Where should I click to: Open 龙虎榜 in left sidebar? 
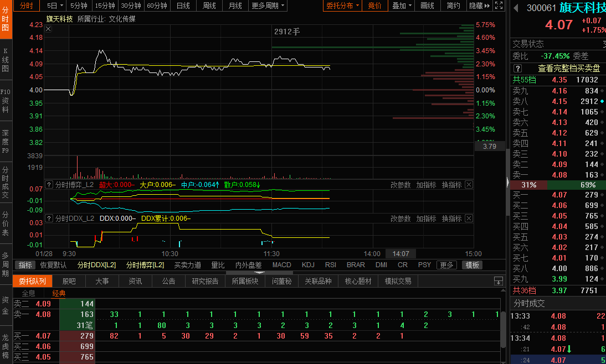6,346
